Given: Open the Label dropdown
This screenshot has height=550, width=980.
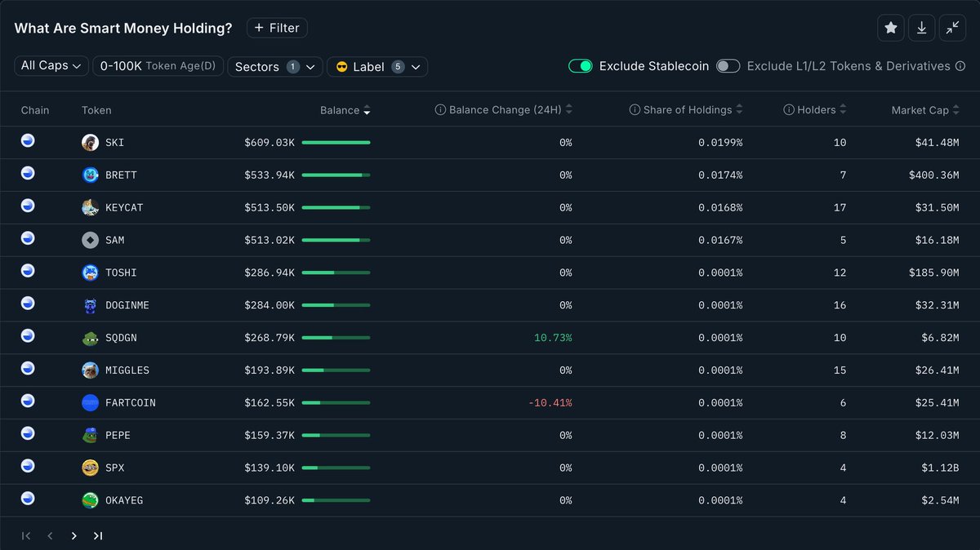Looking at the screenshot, I should coord(377,67).
